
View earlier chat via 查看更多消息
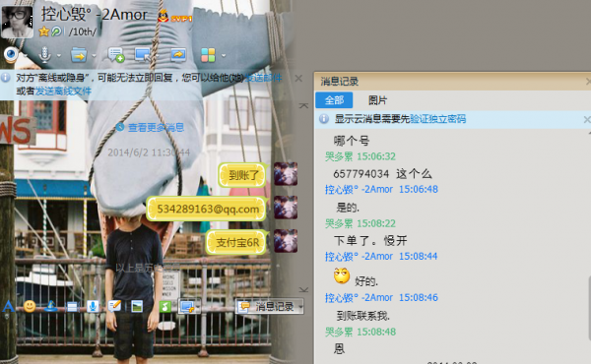pos(156,127)
